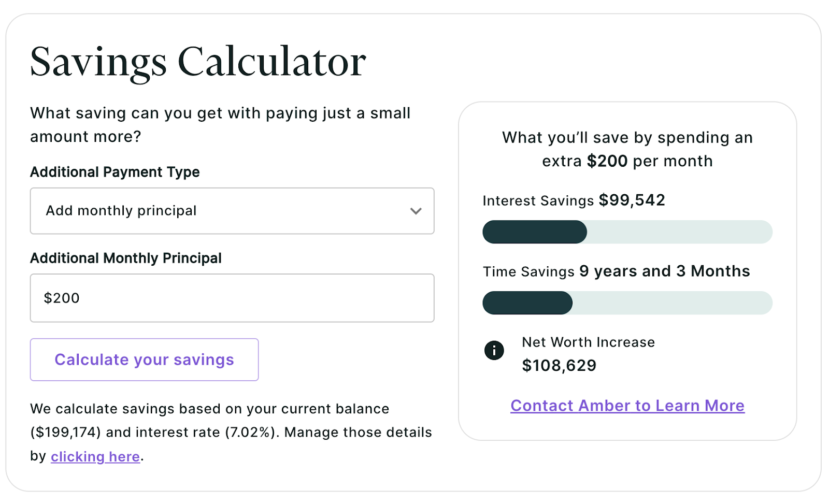Open the clicking here link

pyautogui.click(x=95, y=456)
